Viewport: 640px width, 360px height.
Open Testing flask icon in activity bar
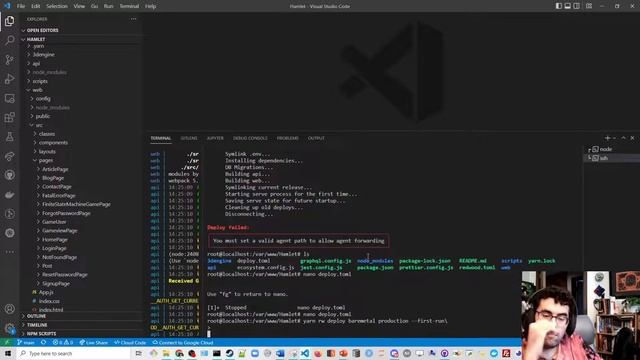(9, 137)
